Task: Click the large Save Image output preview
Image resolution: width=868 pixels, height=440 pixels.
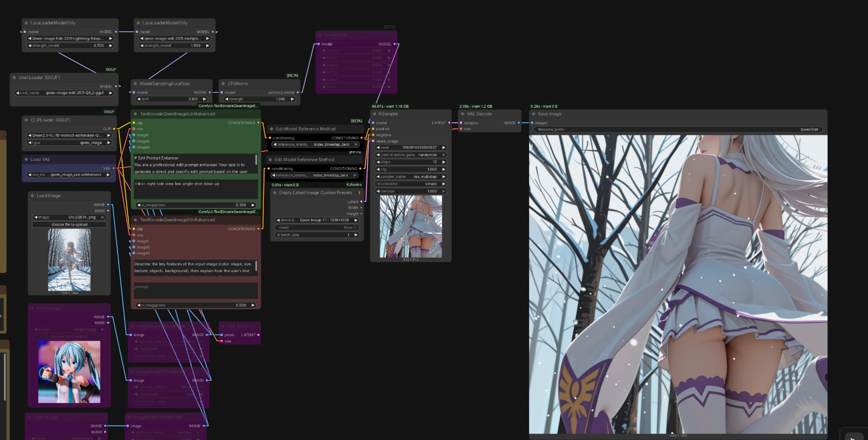Action: (x=678, y=284)
